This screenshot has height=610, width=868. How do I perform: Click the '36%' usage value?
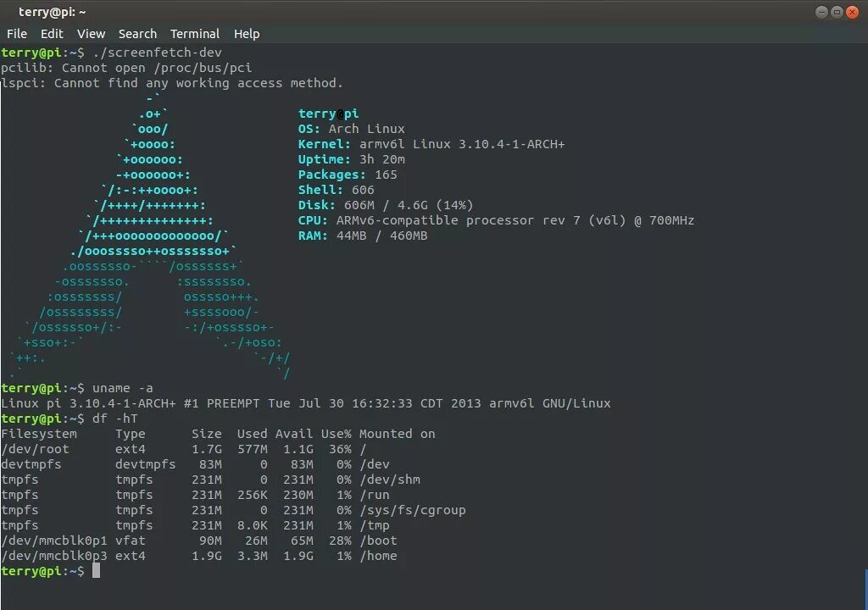tap(340, 449)
